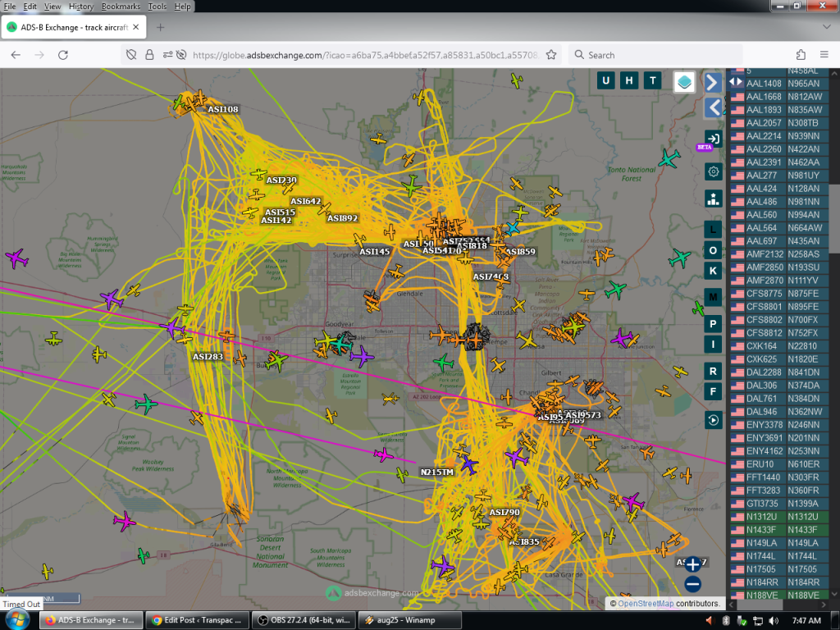
Task: Toggle the K button on map
Action: point(713,271)
